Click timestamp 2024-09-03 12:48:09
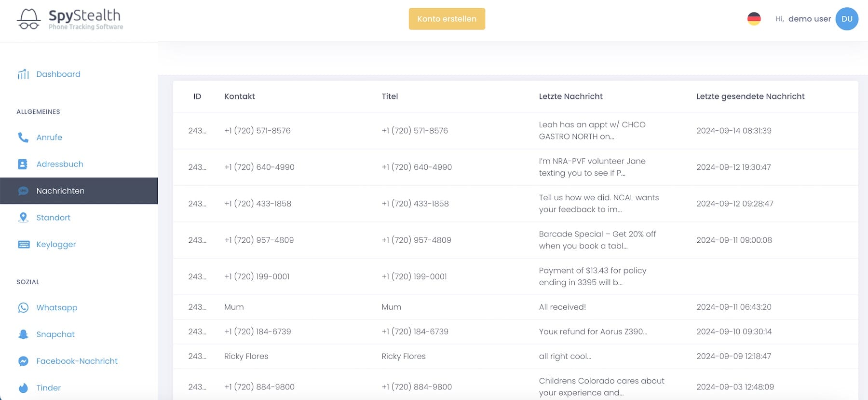 click(x=735, y=386)
